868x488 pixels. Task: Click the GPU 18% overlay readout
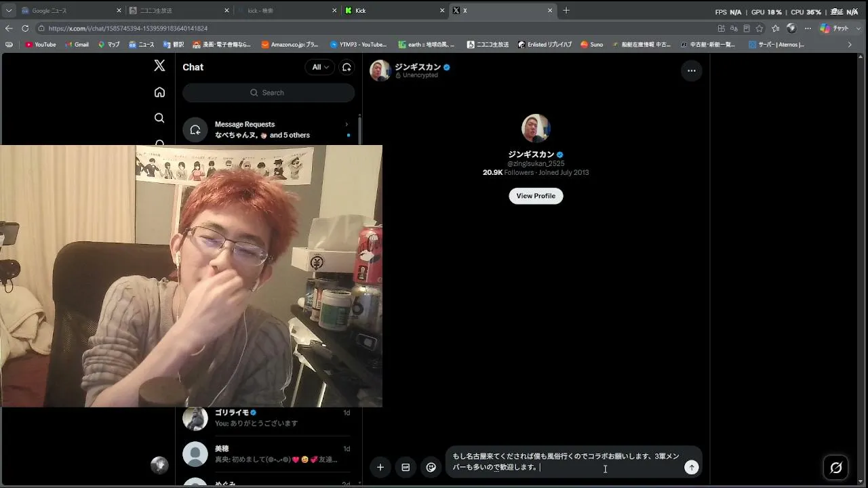pyautogui.click(x=766, y=12)
